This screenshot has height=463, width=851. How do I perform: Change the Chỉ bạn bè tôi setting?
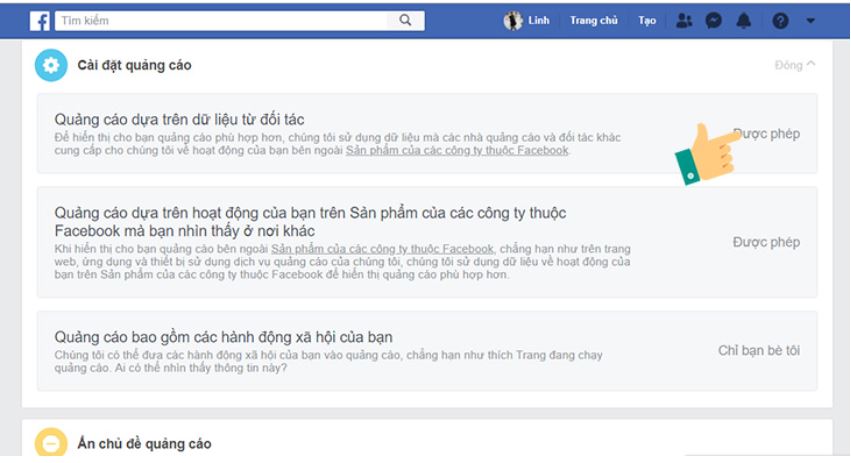click(759, 351)
